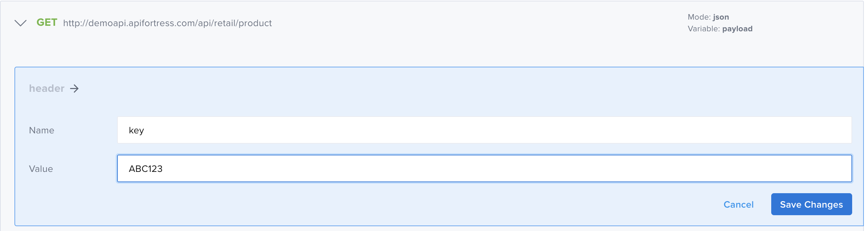
Task: Click the bold json mode value
Action: click(721, 17)
